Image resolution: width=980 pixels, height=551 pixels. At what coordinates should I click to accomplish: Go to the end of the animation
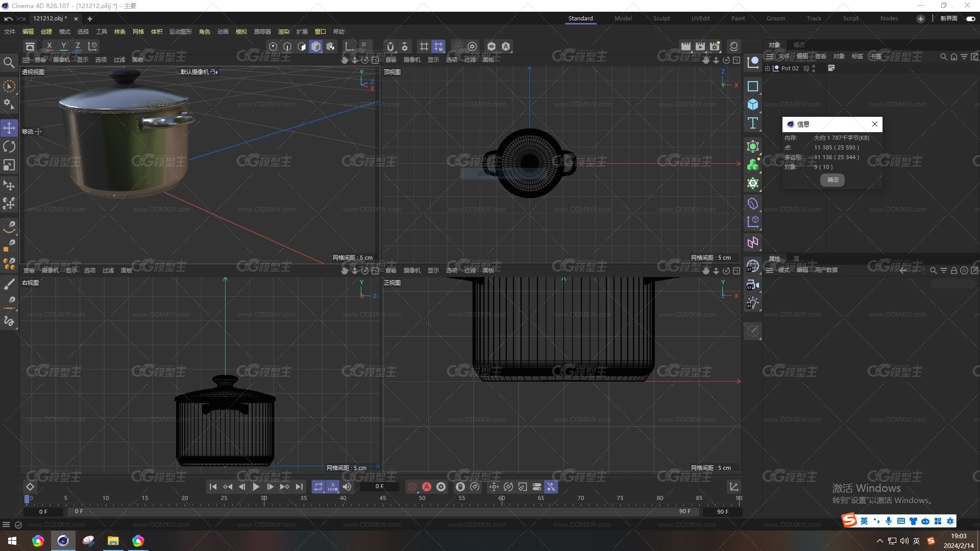pyautogui.click(x=299, y=487)
